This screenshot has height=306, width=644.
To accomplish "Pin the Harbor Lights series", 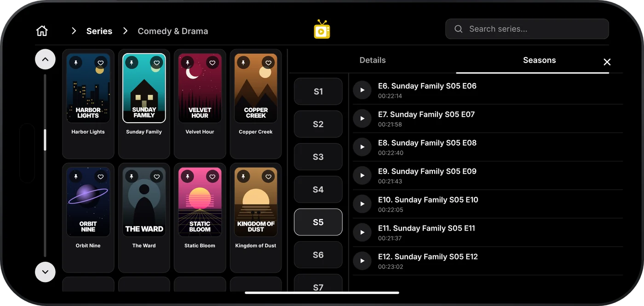I will (x=75, y=62).
